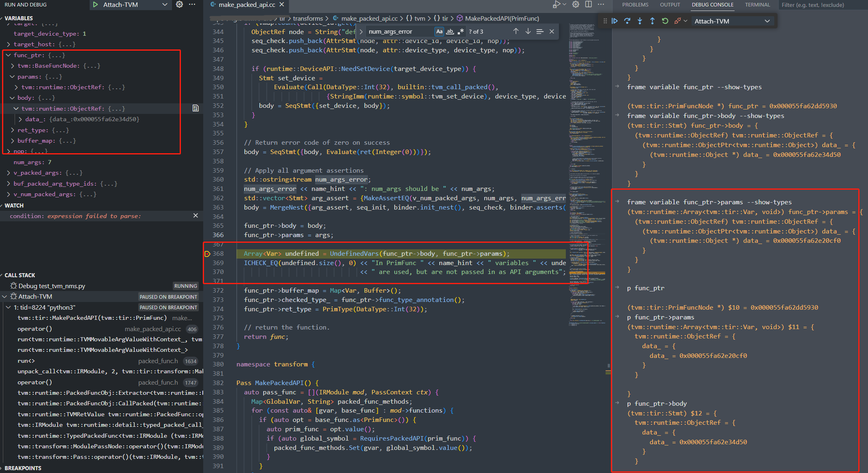Expand the v_packed_args variable
This screenshot has width=868, height=473.
pos(9,173)
